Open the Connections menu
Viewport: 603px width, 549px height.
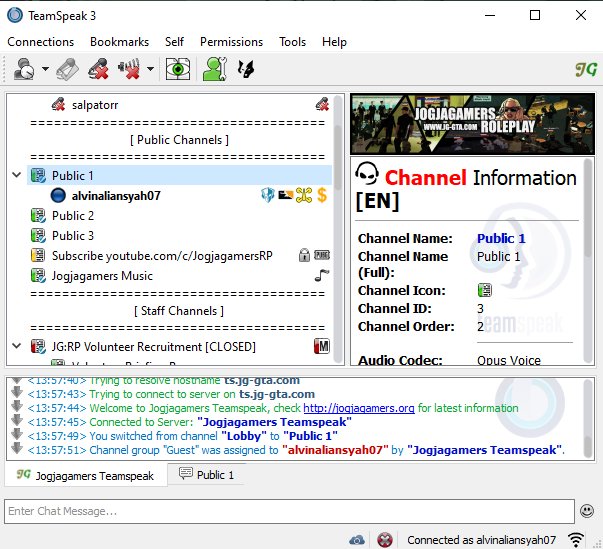coord(40,42)
